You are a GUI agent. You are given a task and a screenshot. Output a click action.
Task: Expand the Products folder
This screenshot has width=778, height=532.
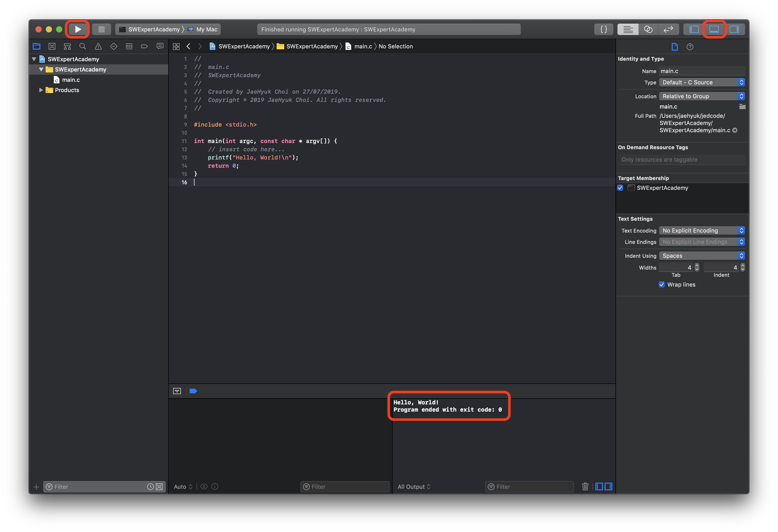pyautogui.click(x=41, y=90)
